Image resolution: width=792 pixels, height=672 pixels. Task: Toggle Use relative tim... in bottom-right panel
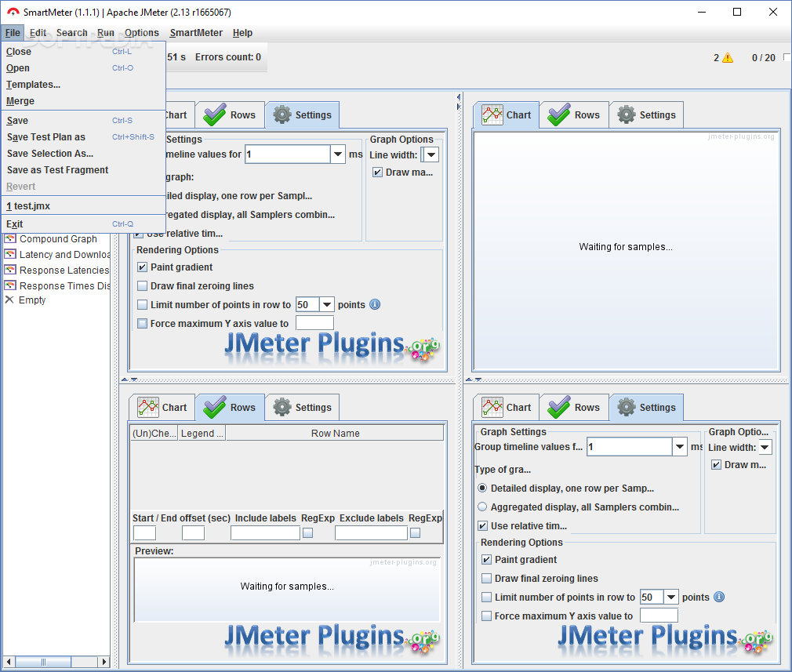483,526
